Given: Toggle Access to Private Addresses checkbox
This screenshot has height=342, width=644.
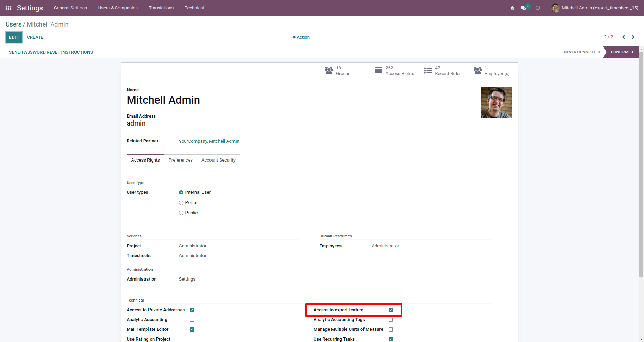Looking at the screenshot, I should (192, 310).
